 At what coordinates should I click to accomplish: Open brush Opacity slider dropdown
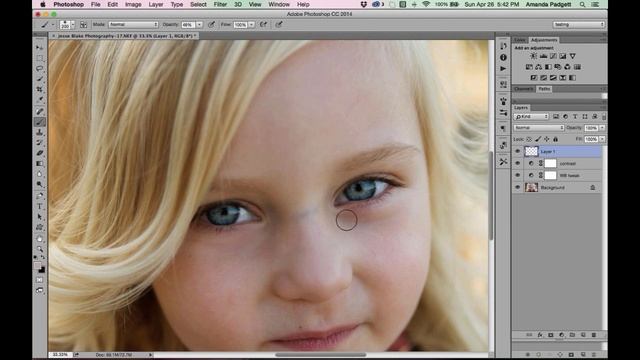point(199,25)
